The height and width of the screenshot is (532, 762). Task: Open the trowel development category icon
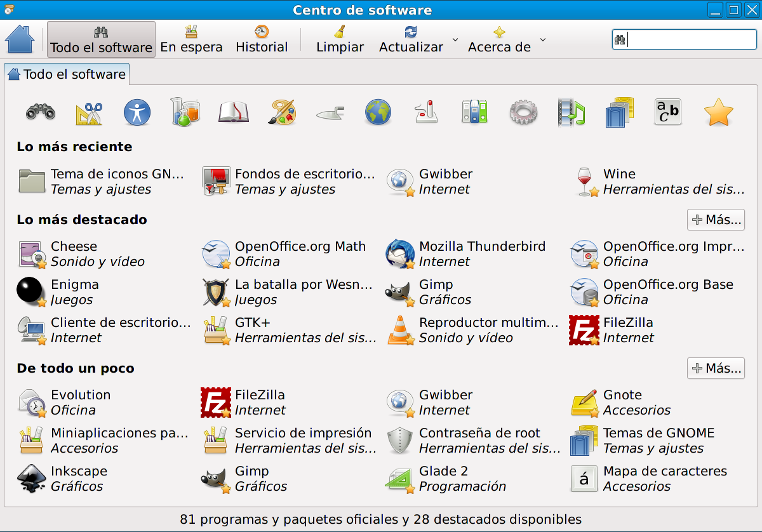(331, 112)
